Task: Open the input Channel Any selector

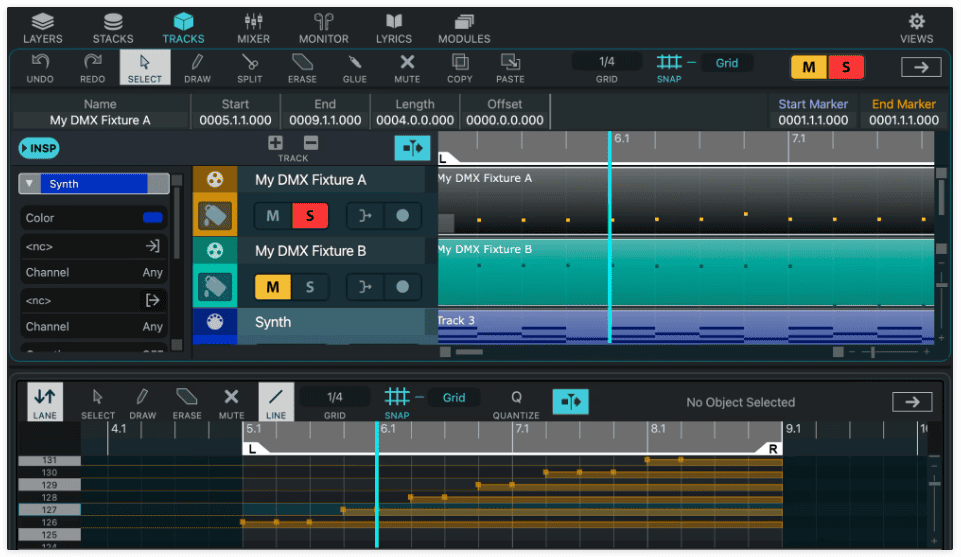Action: pyautogui.click(x=93, y=272)
